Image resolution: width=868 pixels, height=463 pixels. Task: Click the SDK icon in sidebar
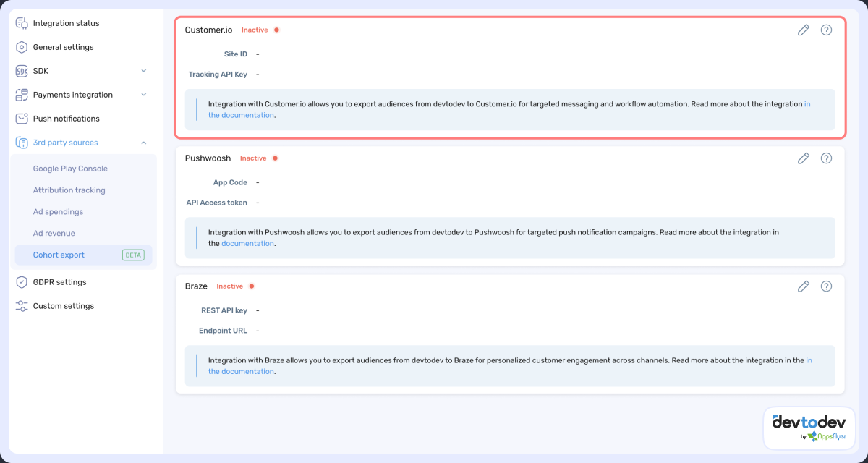[x=22, y=71]
